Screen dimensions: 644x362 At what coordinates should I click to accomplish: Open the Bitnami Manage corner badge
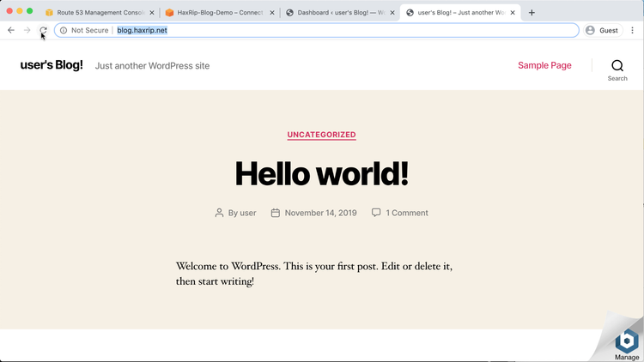tap(626, 344)
